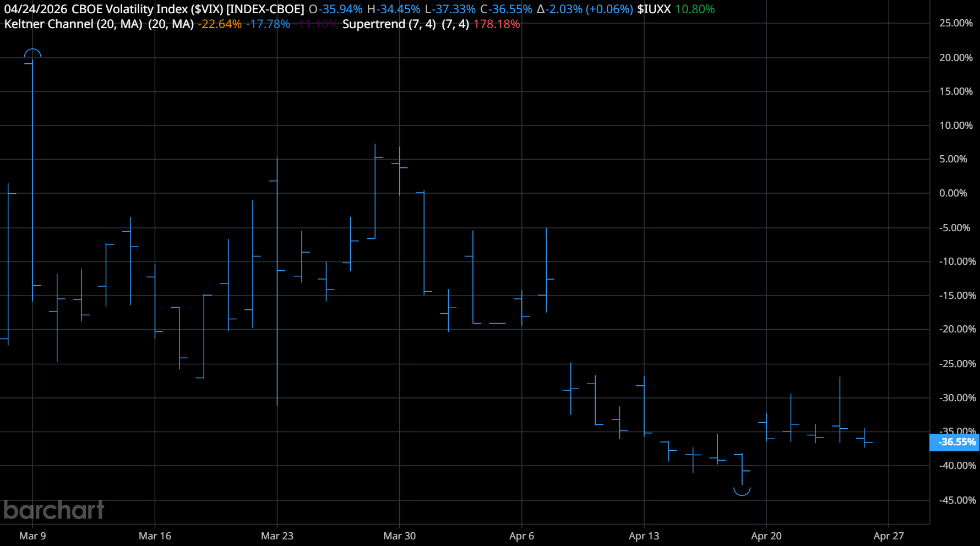Click the high marker arc above the Mar 9 bar
The width and height of the screenshot is (980, 546).
point(32,53)
